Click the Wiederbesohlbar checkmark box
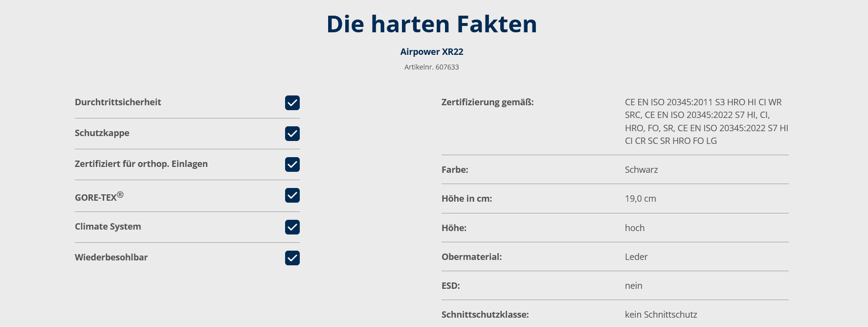 (292, 258)
